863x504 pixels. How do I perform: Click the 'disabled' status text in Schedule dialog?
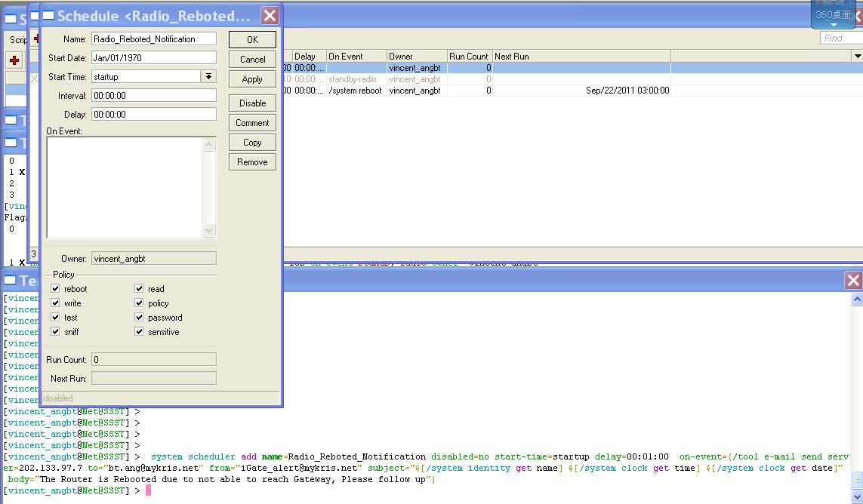58,398
